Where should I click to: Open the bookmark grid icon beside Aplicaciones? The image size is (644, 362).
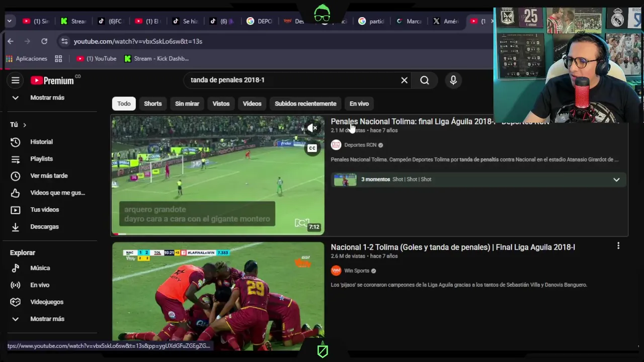pos(58,59)
